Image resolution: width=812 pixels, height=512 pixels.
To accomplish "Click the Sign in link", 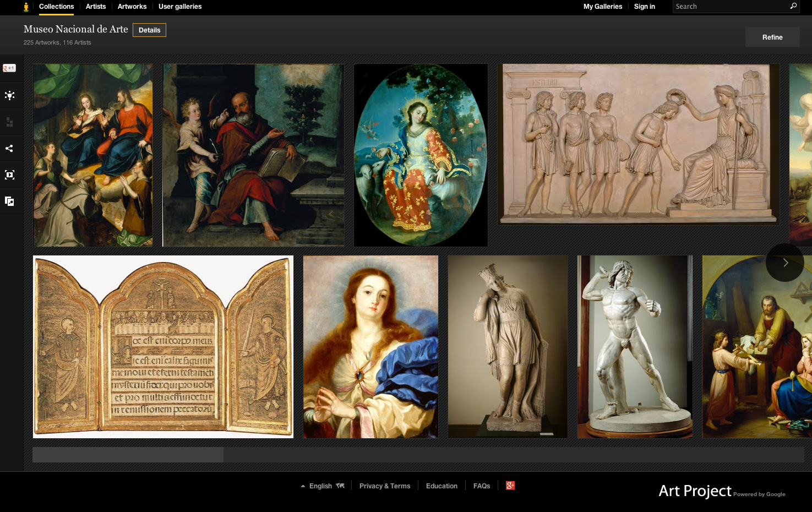I will click(x=645, y=7).
